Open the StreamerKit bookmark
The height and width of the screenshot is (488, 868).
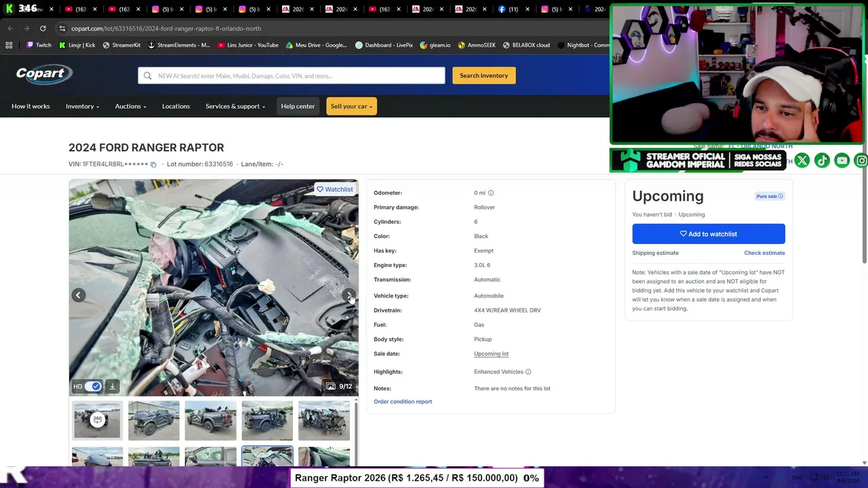122,45
